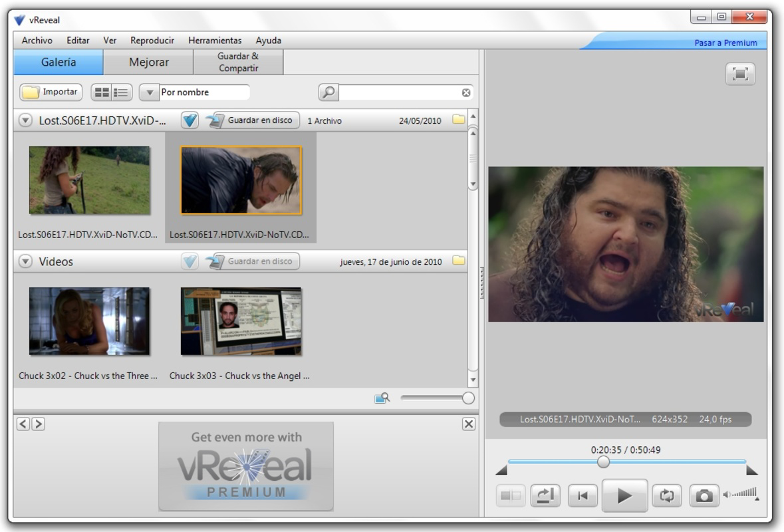This screenshot has width=784, height=532.
Task: Click the Por nombre sort field
Action: pyautogui.click(x=204, y=92)
